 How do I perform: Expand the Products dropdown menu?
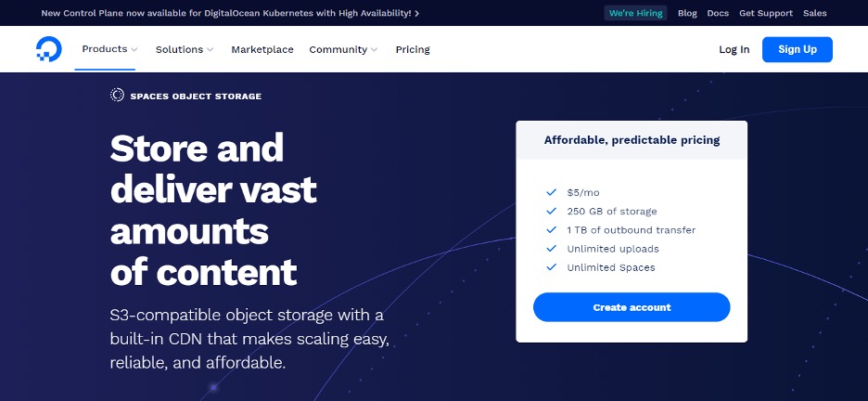[x=109, y=49]
